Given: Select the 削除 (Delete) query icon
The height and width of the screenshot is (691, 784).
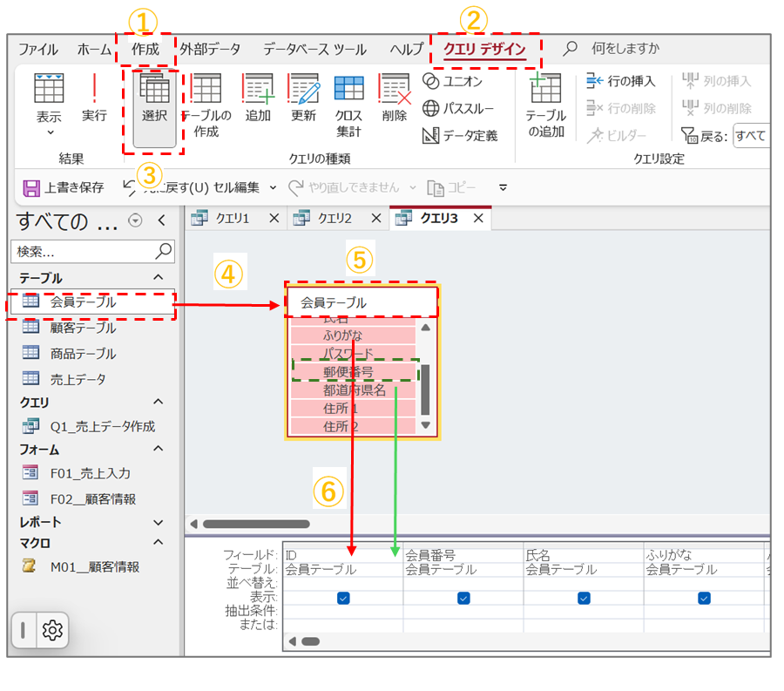Looking at the screenshot, I should (x=394, y=90).
